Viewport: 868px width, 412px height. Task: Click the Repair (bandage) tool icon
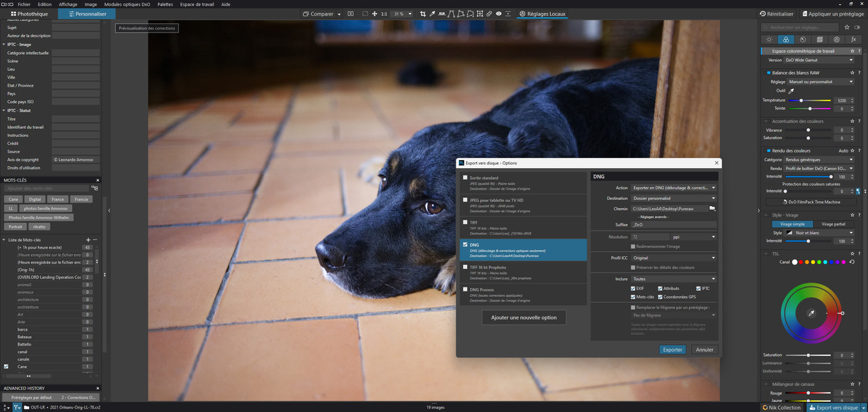point(489,14)
